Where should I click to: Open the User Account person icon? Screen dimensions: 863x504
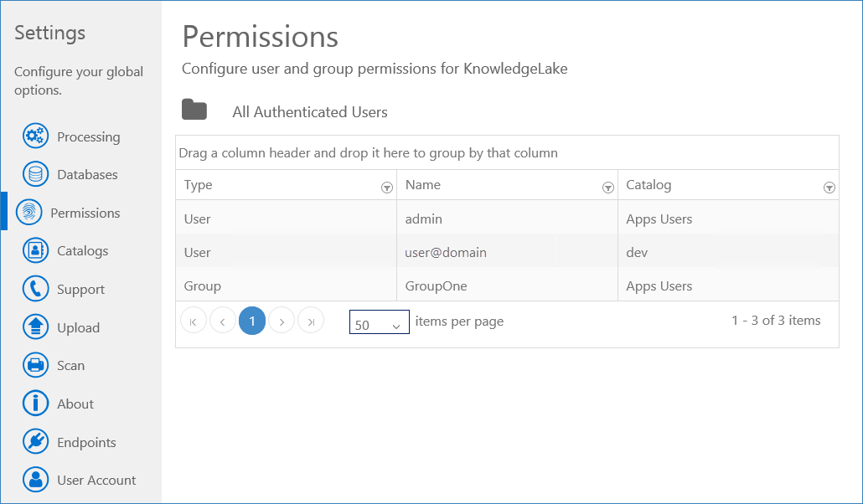(x=36, y=480)
